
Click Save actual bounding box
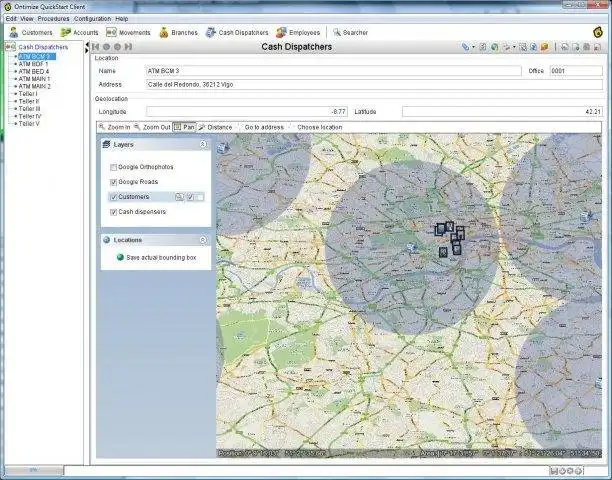pos(157,258)
